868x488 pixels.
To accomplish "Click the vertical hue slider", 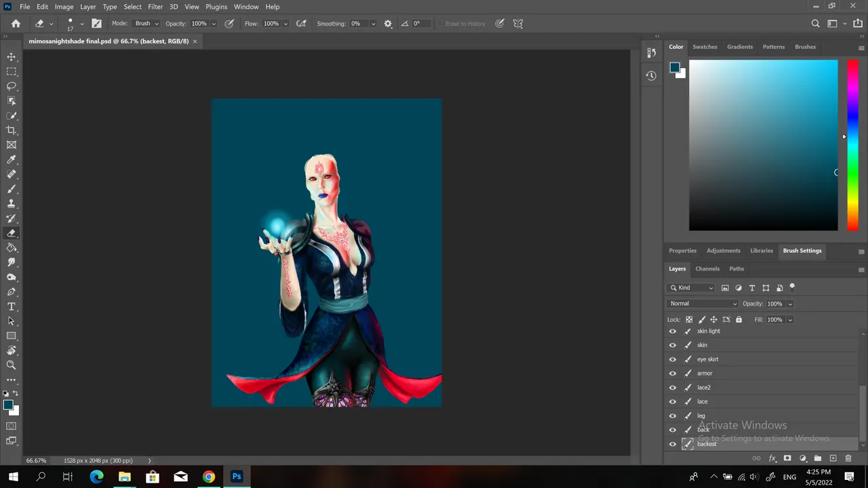I will click(852, 145).
